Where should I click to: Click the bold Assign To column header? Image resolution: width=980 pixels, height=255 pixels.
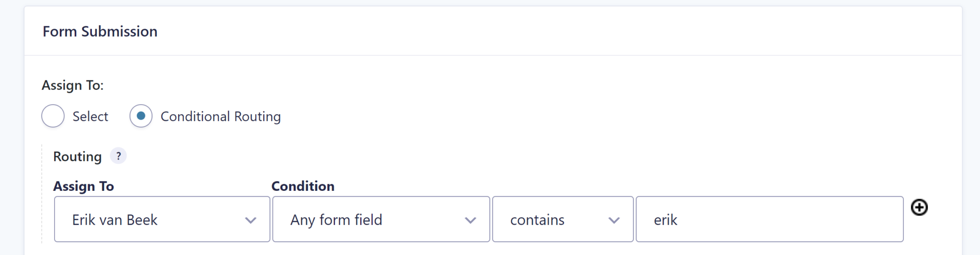[x=83, y=186]
